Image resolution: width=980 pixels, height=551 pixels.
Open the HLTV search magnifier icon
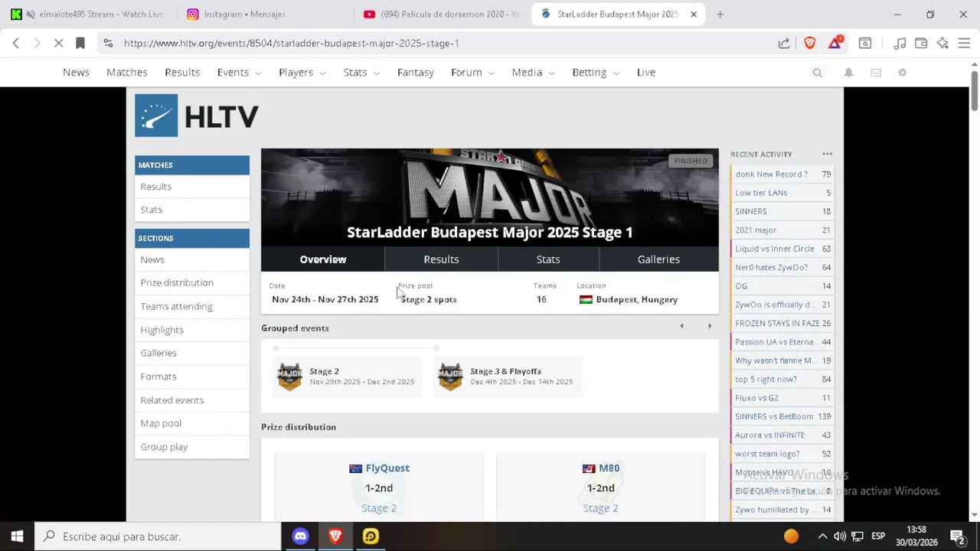coord(817,73)
